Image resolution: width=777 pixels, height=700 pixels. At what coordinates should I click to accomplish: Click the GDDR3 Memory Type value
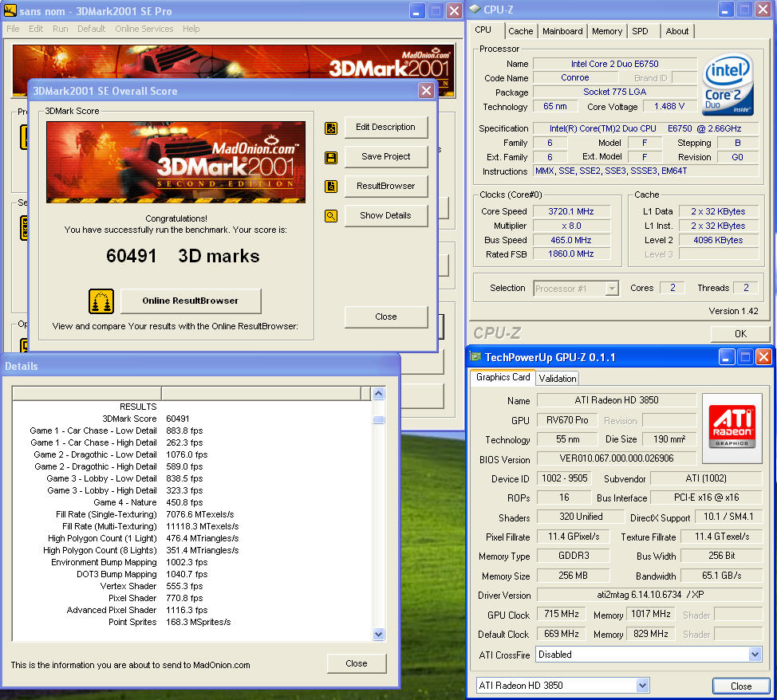[574, 556]
